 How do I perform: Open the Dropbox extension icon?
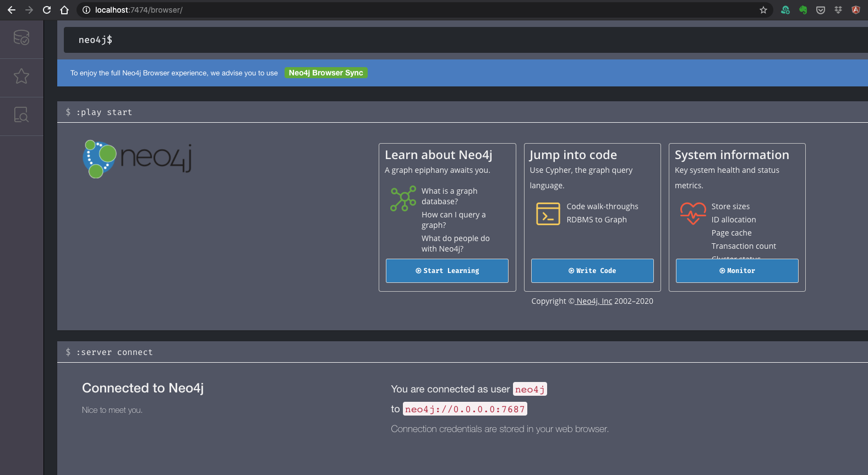(838, 10)
